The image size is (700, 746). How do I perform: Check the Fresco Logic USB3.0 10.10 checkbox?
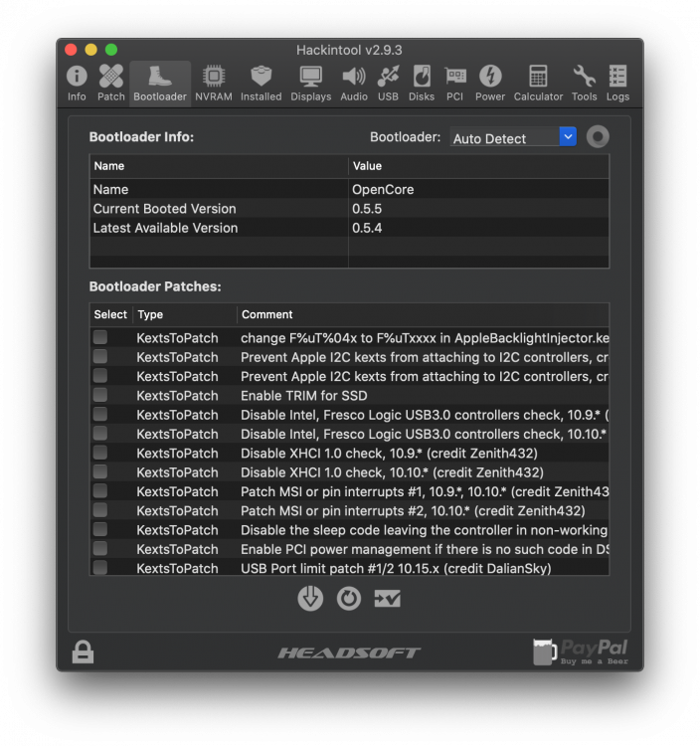[x=99, y=434]
